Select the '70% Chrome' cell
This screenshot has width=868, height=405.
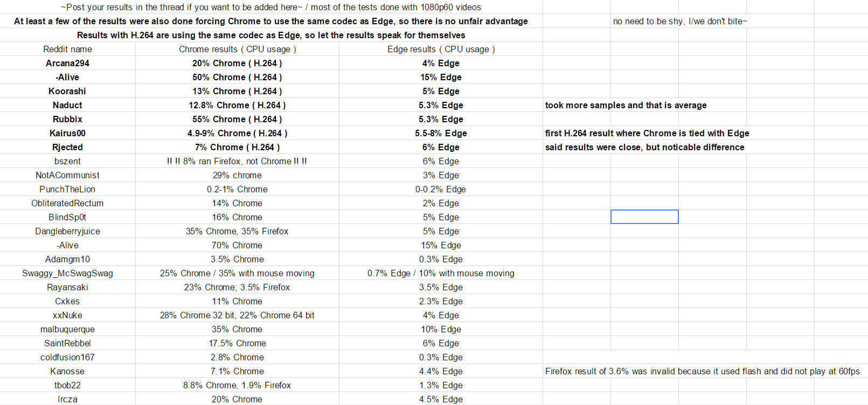click(x=237, y=245)
